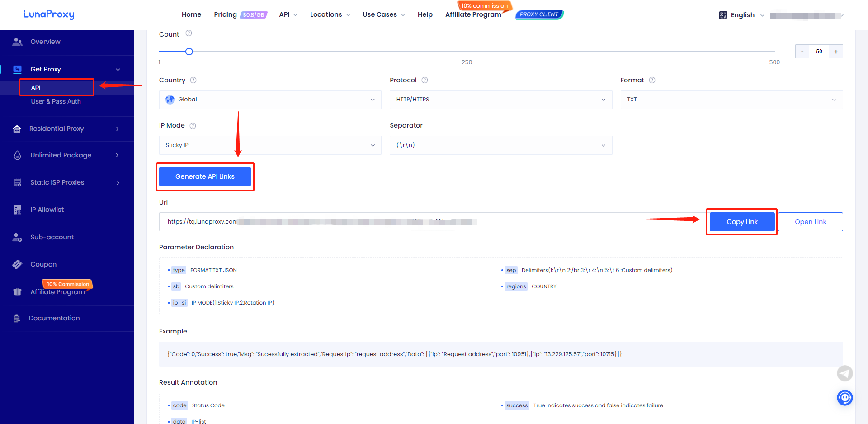The image size is (868, 424).
Task: Click the LunaProxy logo
Action: click(x=49, y=14)
